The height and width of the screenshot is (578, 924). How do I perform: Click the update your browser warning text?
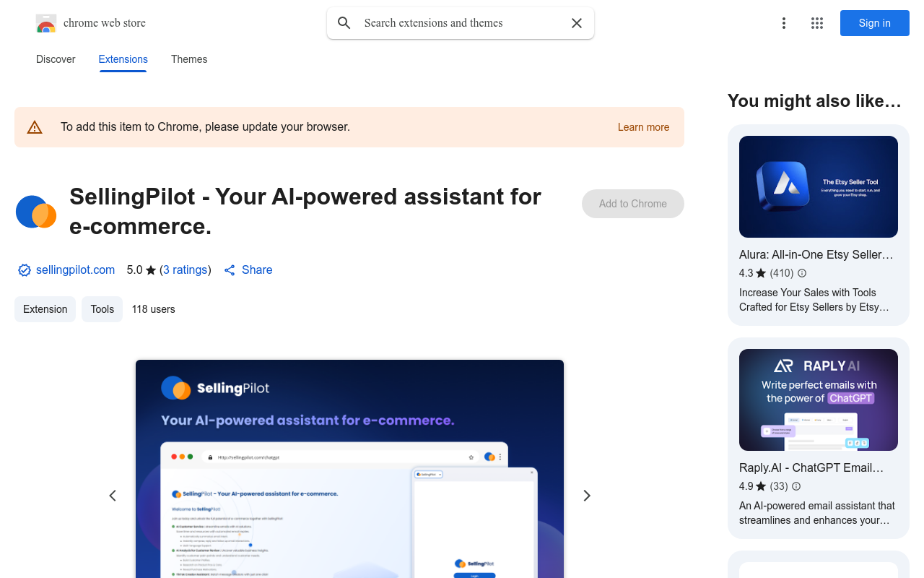206,127
